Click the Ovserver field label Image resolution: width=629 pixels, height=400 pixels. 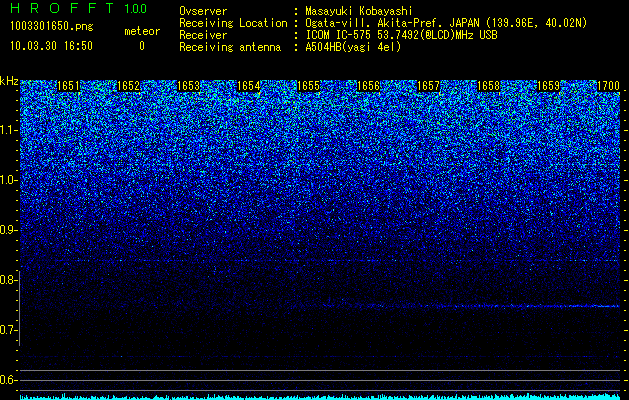203,11
